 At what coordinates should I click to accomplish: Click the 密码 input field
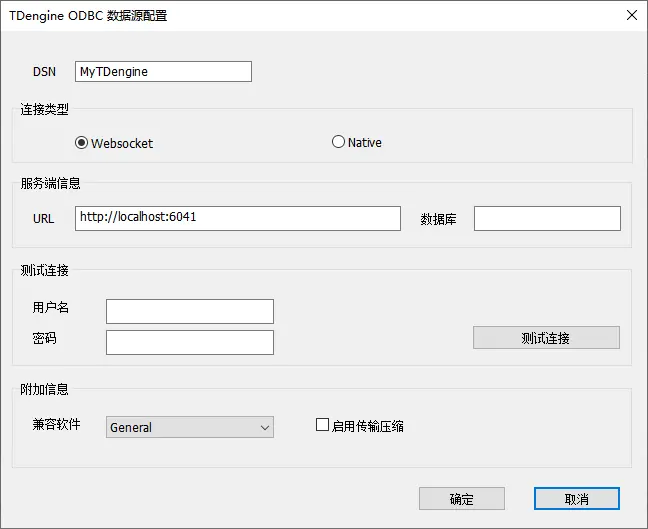tap(190, 342)
